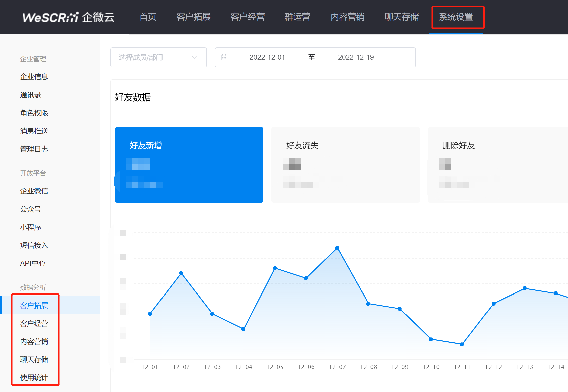The width and height of the screenshot is (568, 392).
Task: Go to 聊天存储 in top navigation
Action: pos(401,17)
